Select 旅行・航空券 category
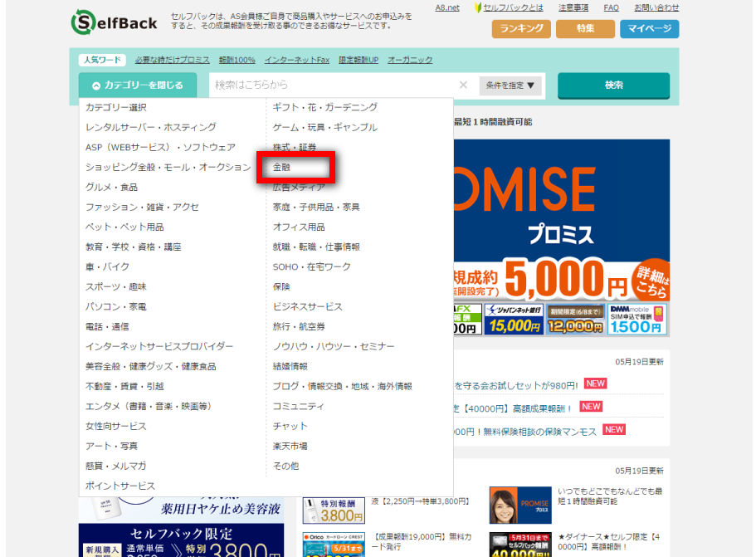The image size is (756, 557). (x=299, y=326)
